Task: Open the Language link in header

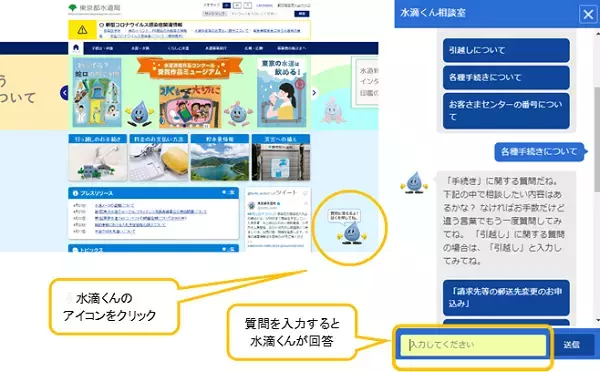Action: point(264,5)
